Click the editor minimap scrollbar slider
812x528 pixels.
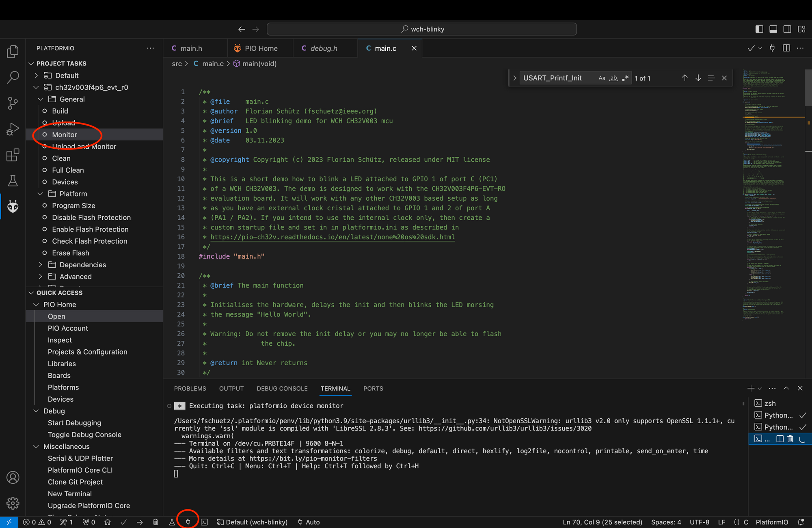coord(808,87)
